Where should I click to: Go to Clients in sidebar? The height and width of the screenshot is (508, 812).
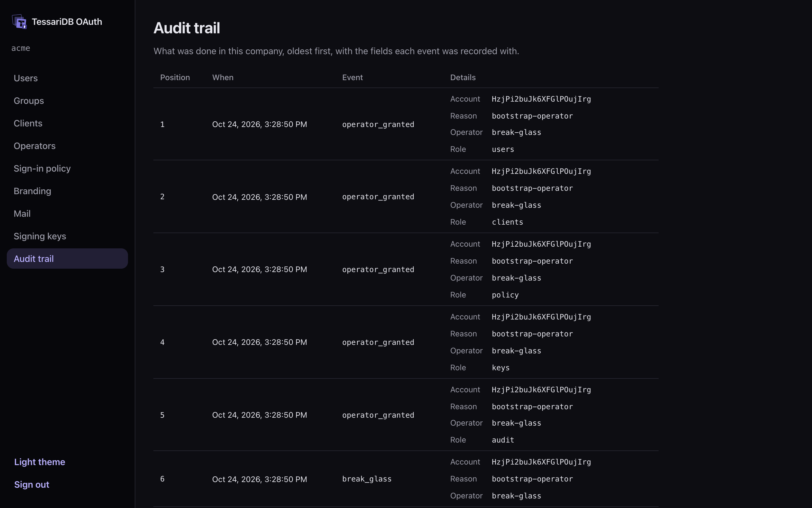point(67,123)
